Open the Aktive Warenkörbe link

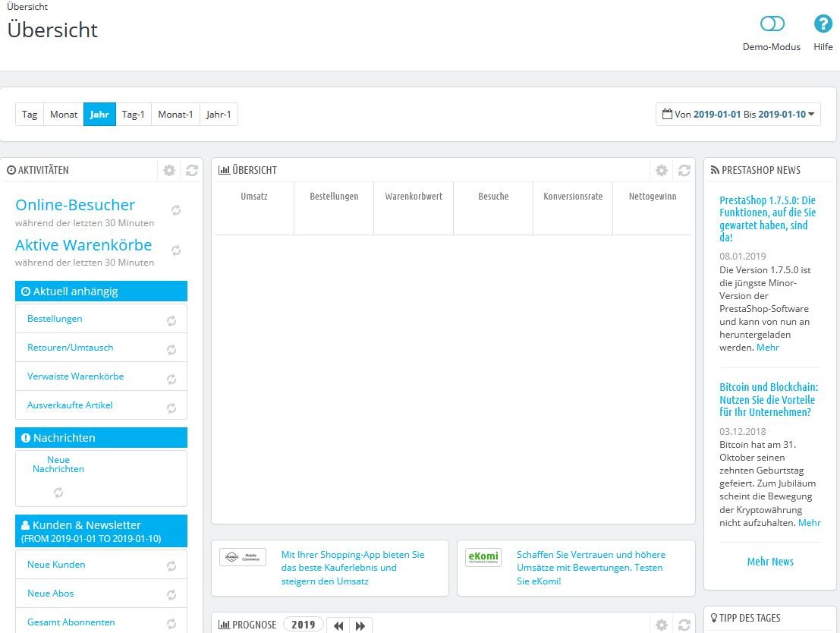(83, 245)
